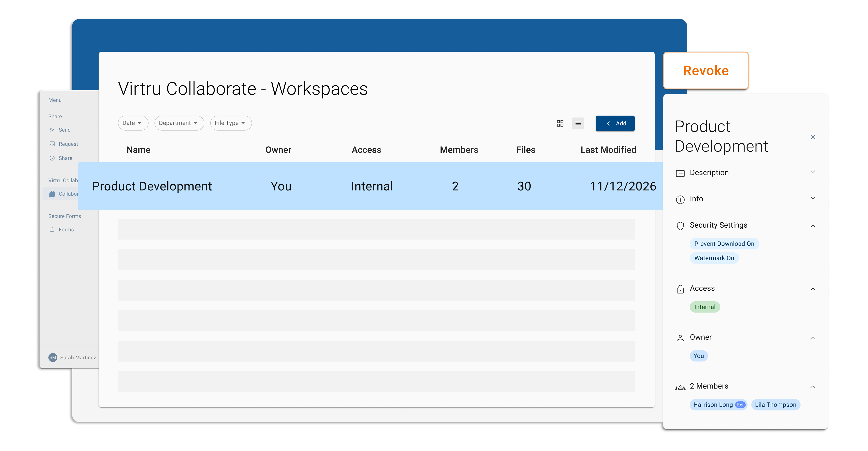Collapse the 2 Members section chevron
Image resolution: width=868 pixels, height=451 pixels.
[813, 387]
